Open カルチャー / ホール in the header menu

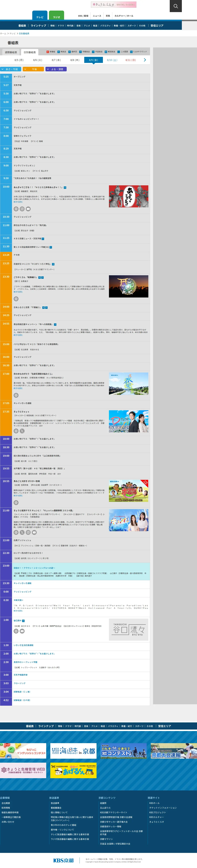pyautogui.click(x=124, y=16)
